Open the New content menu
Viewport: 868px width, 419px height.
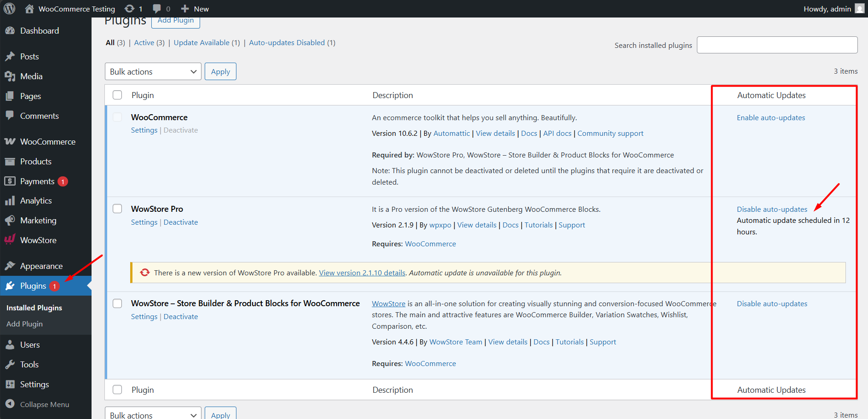click(x=195, y=9)
